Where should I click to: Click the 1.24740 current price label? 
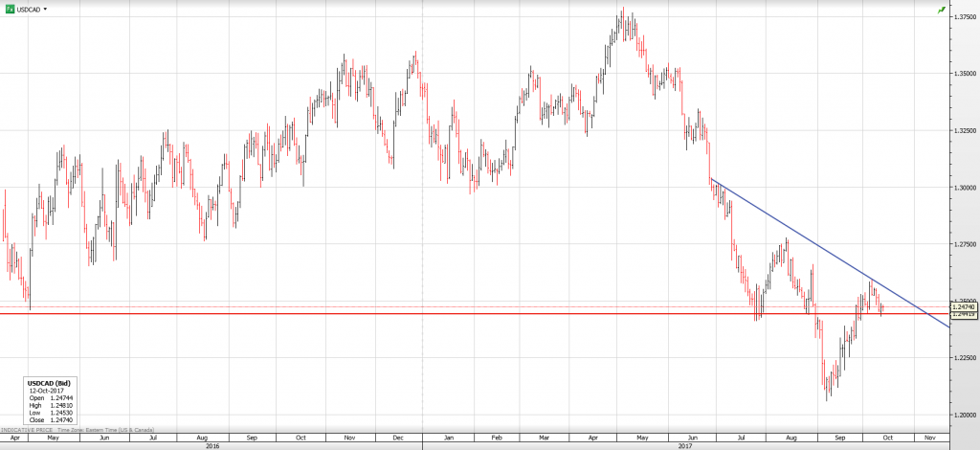point(964,307)
